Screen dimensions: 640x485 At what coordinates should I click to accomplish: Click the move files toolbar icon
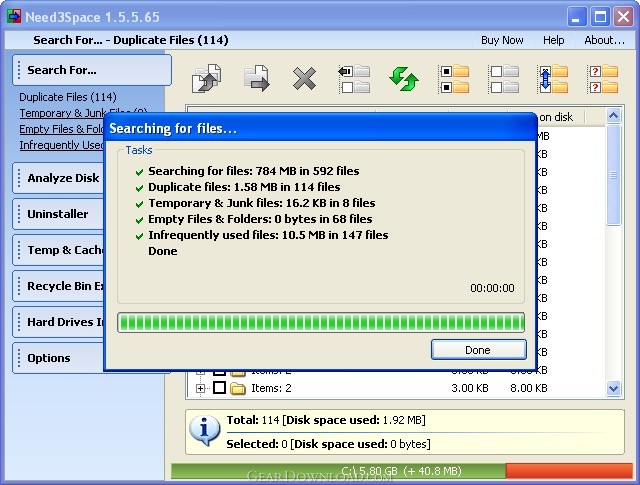256,79
